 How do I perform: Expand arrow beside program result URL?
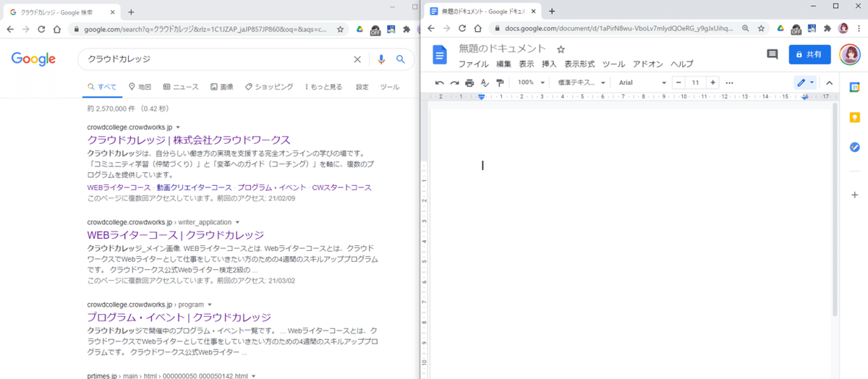pyautogui.click(x=210, y=305)
